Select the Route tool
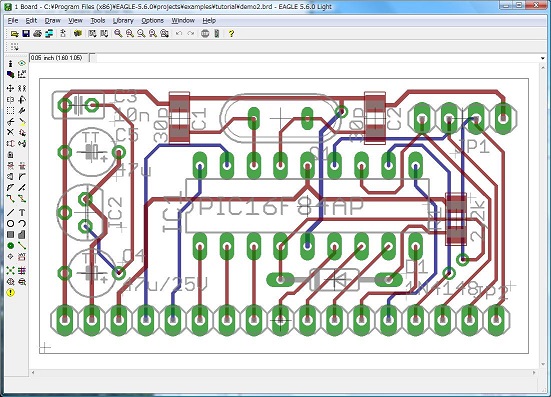Viewport: 551px width, 397px height. (11, 198)
